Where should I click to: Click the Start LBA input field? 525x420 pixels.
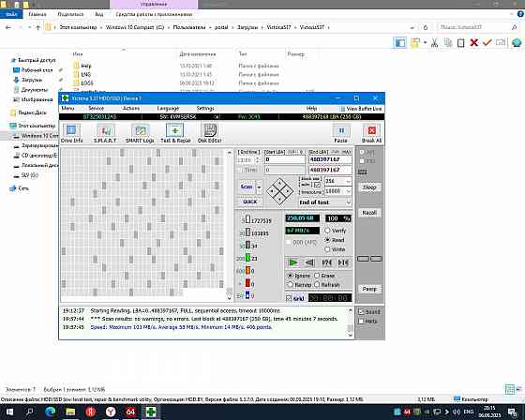[285, 159]
